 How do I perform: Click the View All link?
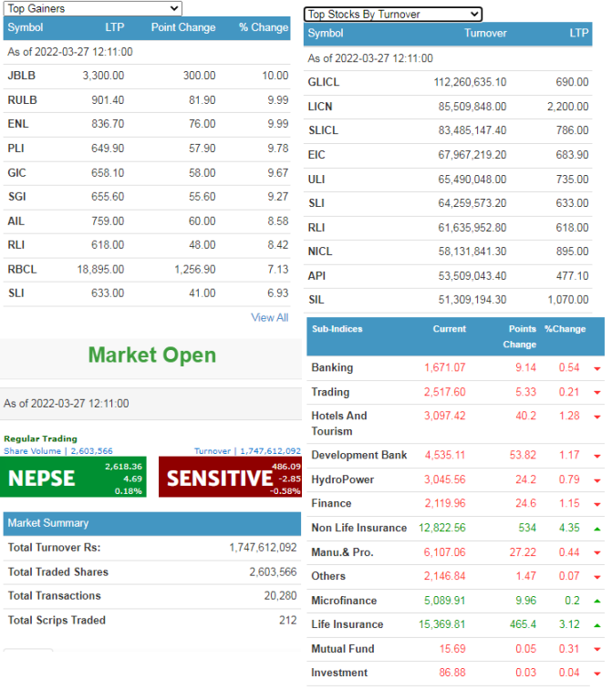click(x=269, y=317)
